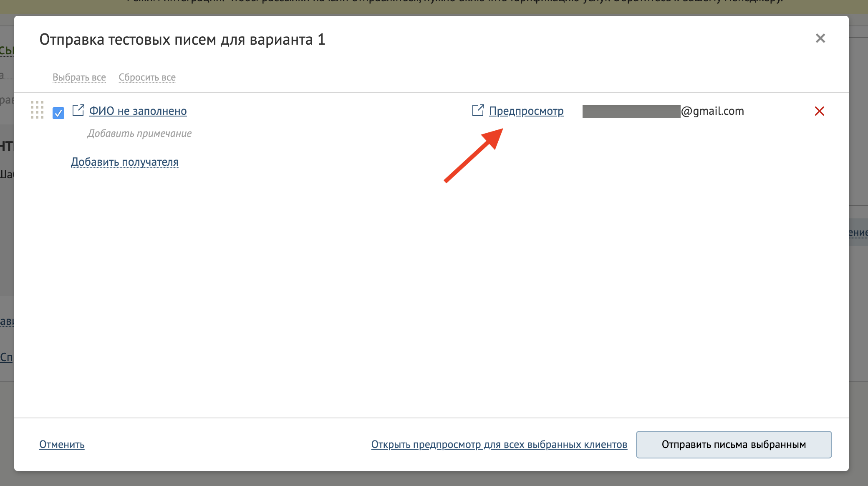Open the Предпросмотр link
Viewport: 868px width, 486px height.
[x=526, y=111]
